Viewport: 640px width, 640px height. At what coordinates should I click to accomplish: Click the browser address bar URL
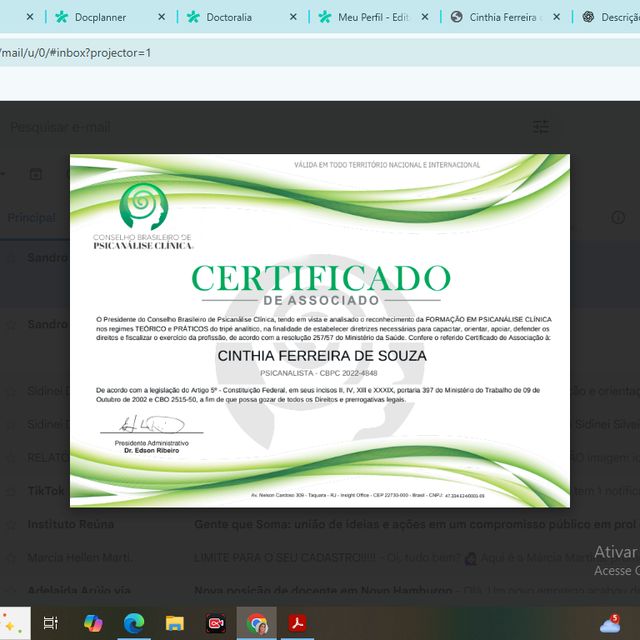[x=76, y=53]
